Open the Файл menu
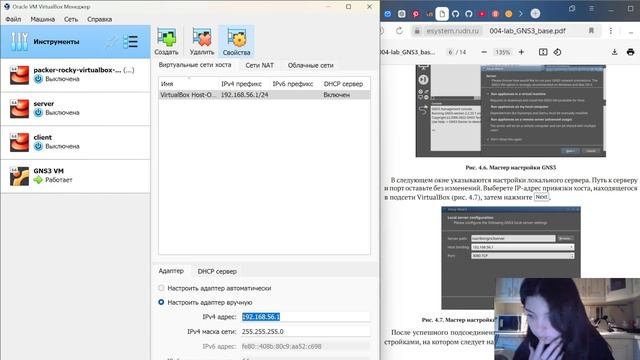 13,19
